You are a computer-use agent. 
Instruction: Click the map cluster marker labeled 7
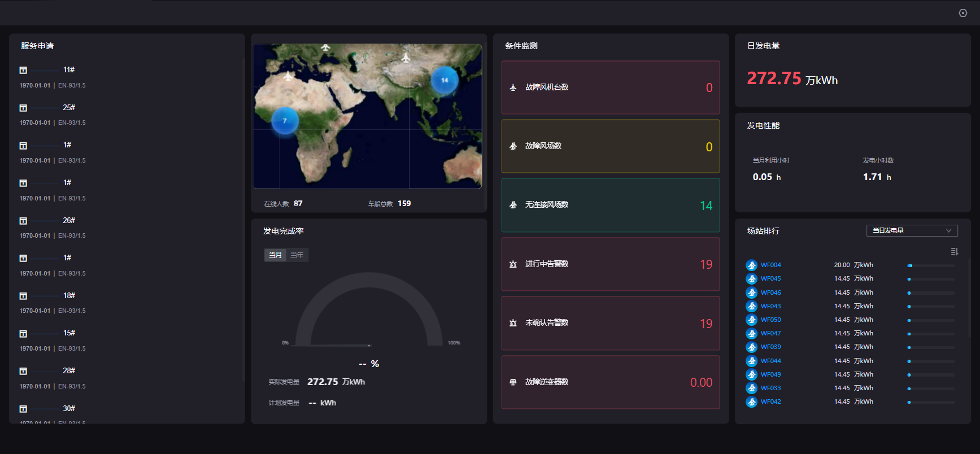click(285, 120)
